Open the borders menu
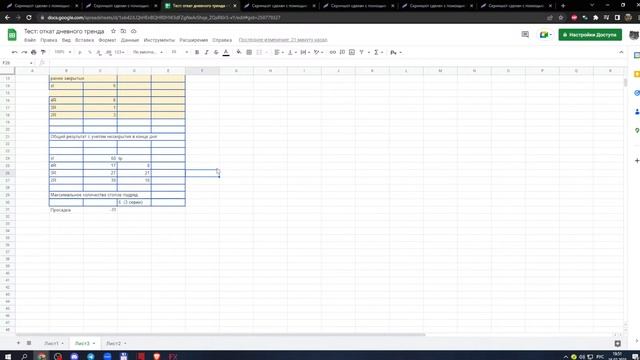 click(x=249, y=52)
